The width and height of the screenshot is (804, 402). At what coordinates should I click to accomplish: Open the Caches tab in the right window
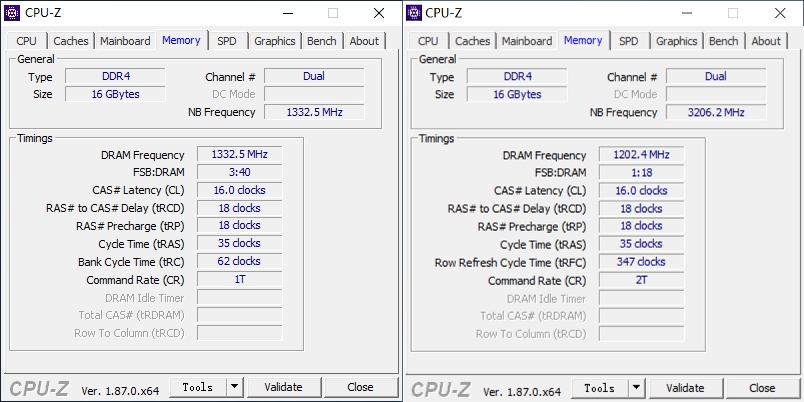click(472, 41)
